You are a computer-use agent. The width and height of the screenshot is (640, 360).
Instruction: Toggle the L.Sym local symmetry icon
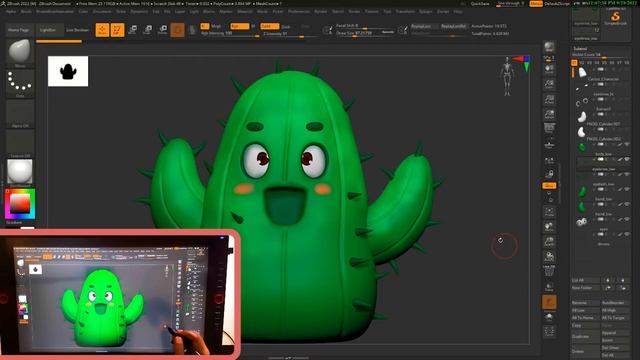pyautogui.click(x=549, y=160)
